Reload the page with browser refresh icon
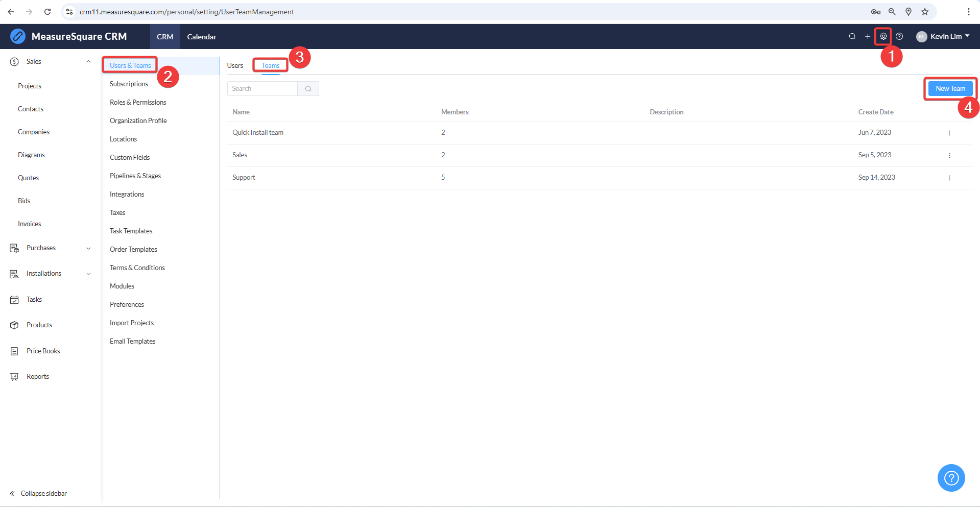 tap(47, 12)
